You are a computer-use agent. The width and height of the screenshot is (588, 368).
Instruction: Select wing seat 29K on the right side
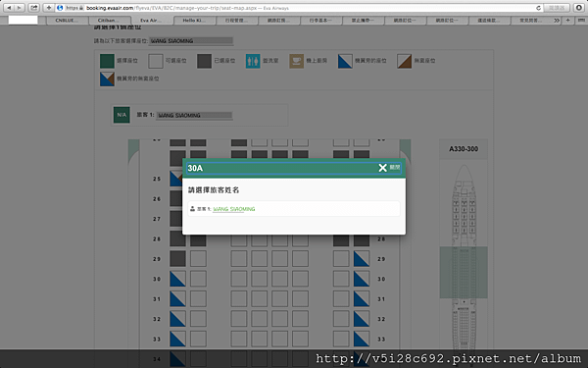(362, 259)
